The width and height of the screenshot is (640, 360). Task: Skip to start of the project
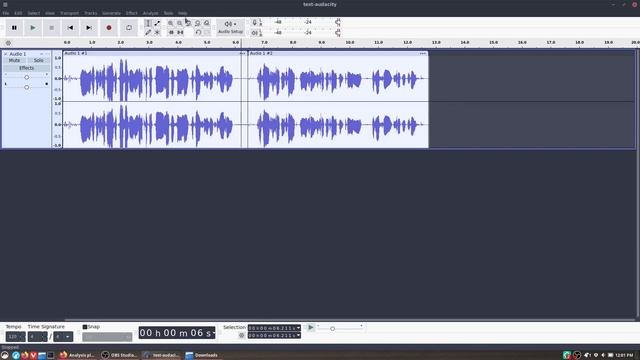(70, 28)
